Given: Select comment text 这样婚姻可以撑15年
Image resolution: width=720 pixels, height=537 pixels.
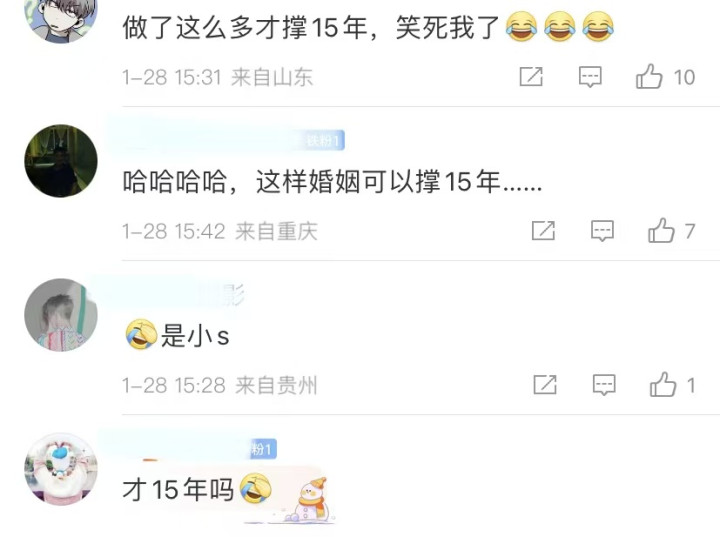Looking at the screenshot, I should click(x=377, y=181).
